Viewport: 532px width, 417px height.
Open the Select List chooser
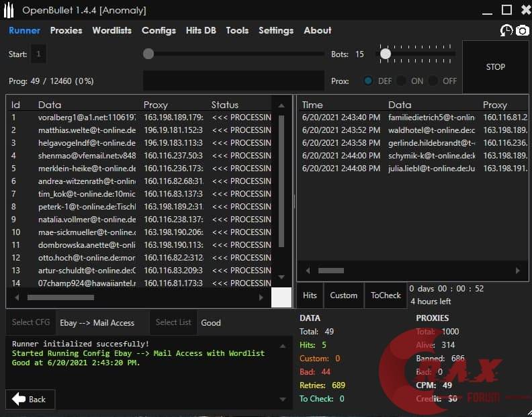point(173,322)
